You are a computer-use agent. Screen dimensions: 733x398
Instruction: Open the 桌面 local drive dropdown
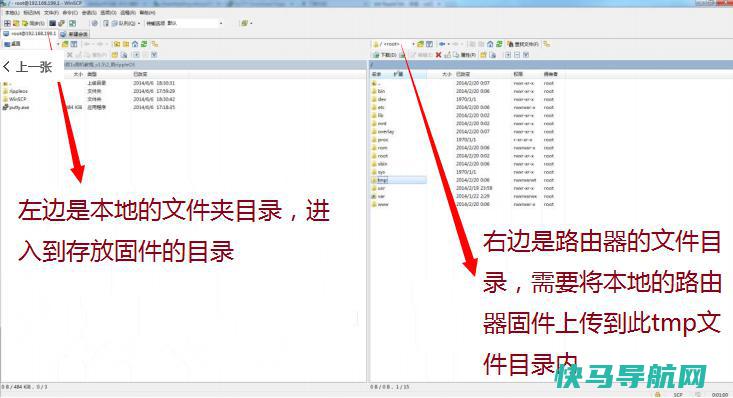tap(31, 44)
